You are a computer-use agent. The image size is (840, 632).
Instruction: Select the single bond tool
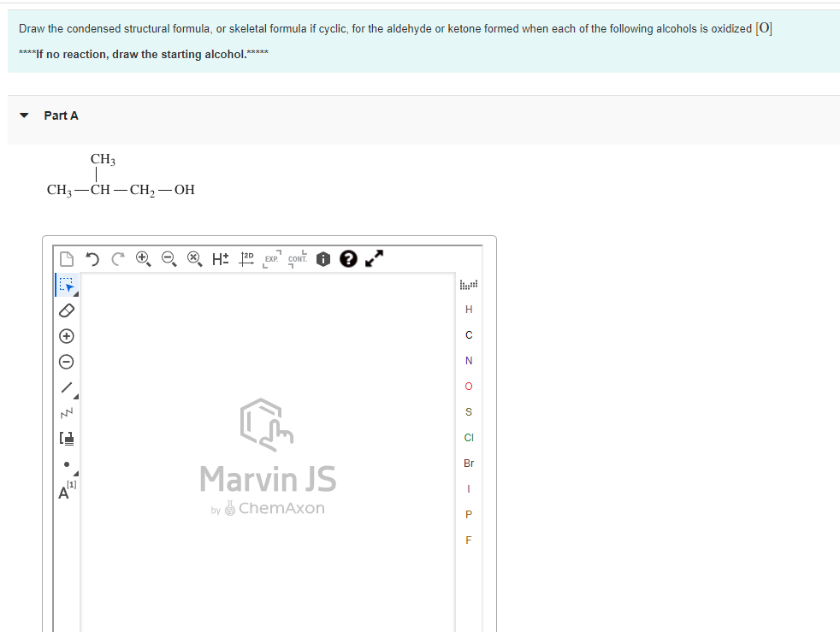click(67, 387)
